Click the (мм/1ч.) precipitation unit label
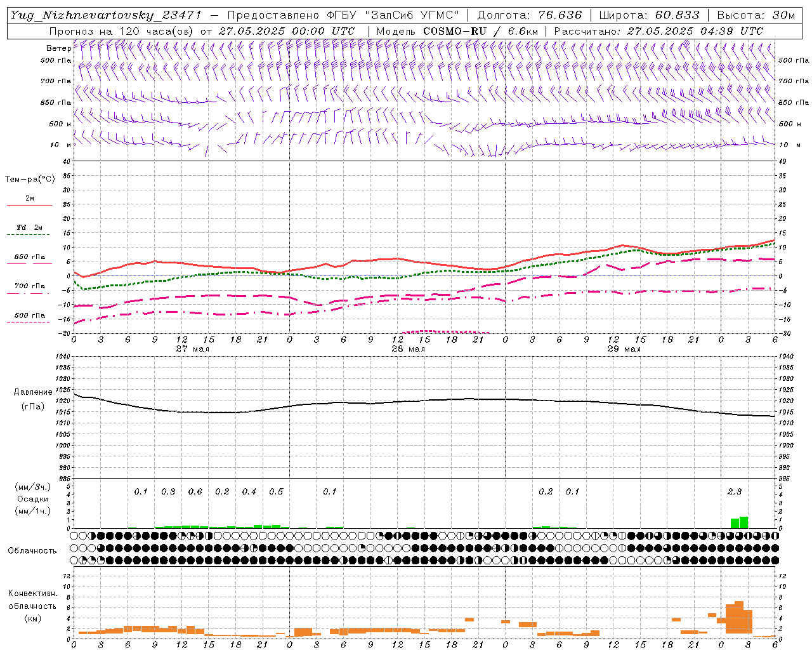Image resolution: width=812 pixels, height=650 pixels. click(32, 511)
